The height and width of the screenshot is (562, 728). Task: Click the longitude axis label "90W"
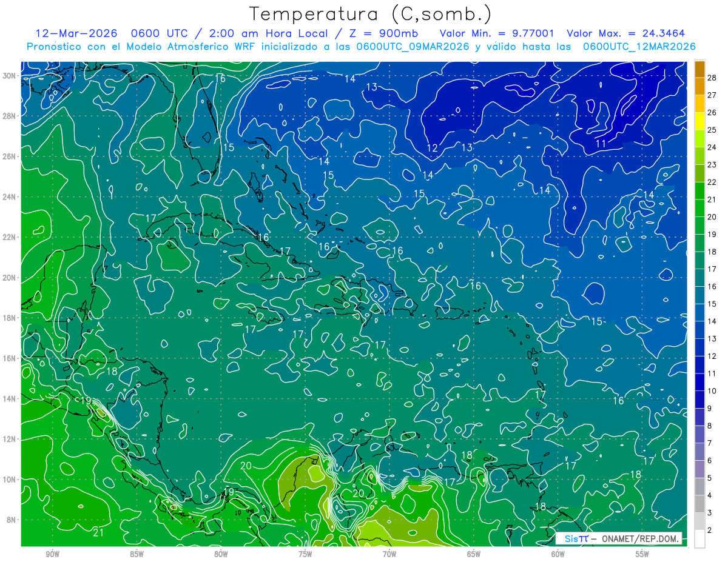point(53,554)
